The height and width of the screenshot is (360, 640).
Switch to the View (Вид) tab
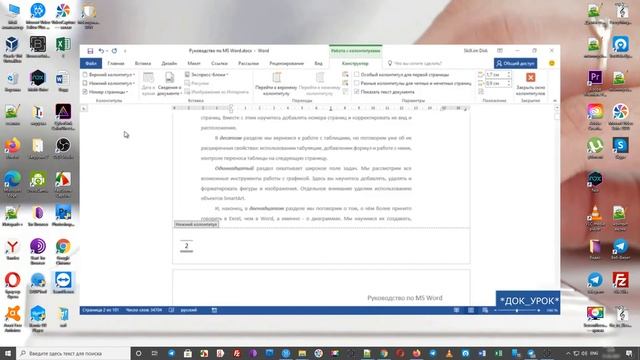point(318,63)
